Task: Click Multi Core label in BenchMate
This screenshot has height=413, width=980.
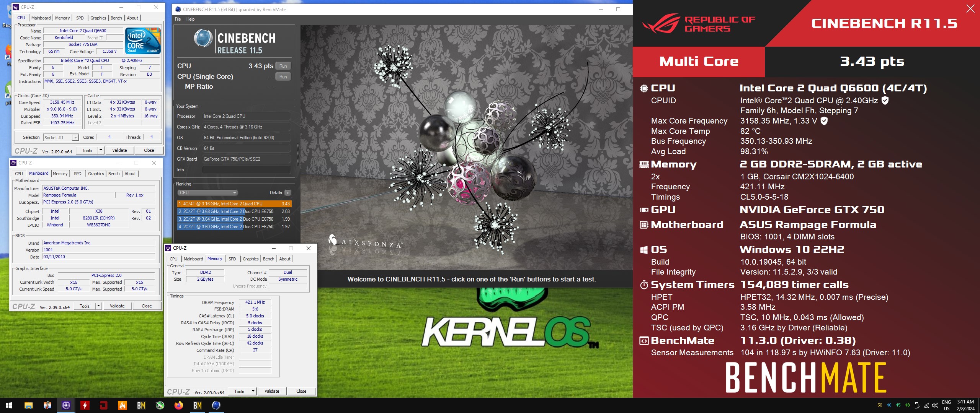Action: point(699,62)
